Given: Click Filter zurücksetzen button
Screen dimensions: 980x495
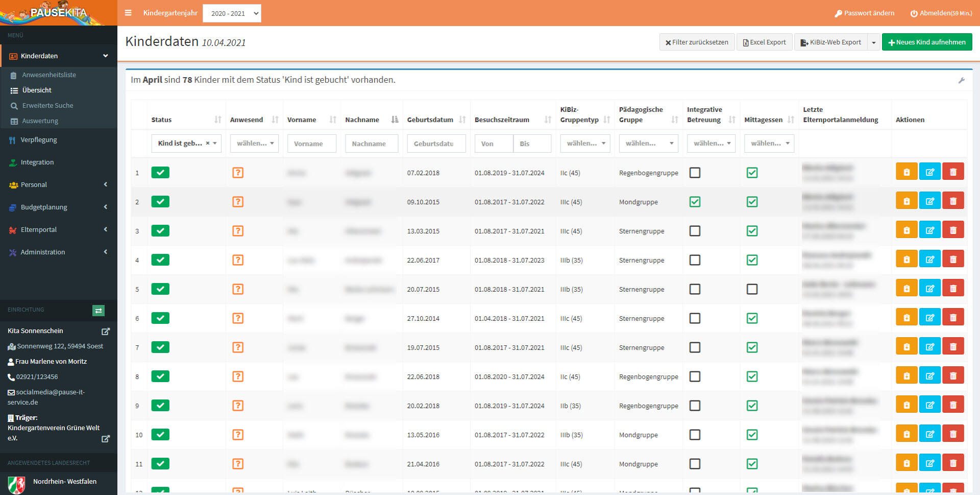Looking at the screenshot, I should [697, 42].
